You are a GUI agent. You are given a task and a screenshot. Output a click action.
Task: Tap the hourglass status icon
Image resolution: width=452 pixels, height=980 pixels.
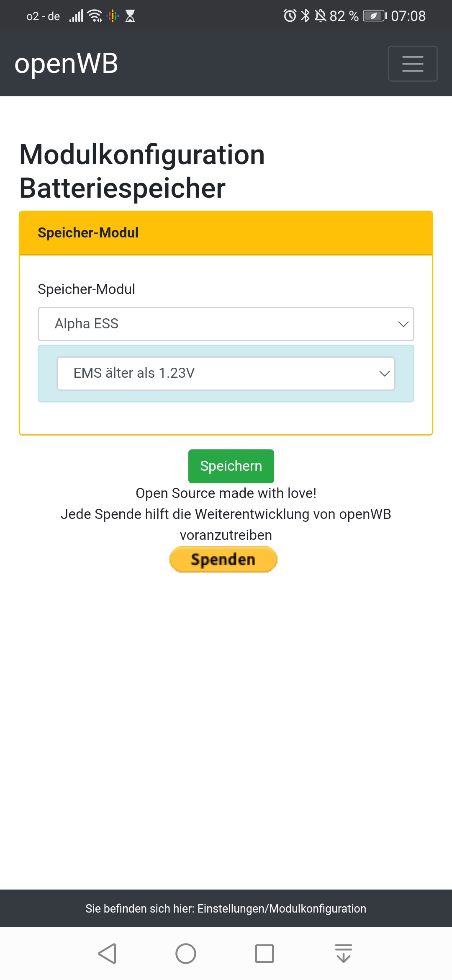click(130, 16)
